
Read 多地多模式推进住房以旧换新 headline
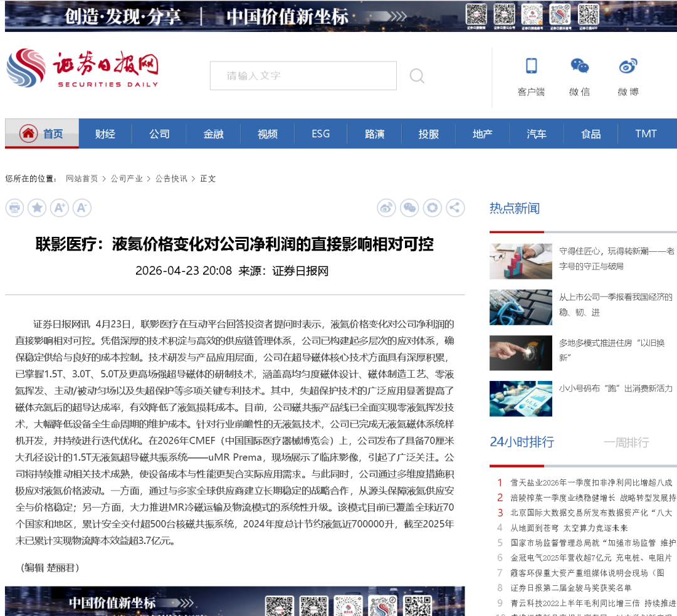tap(612, 350)
